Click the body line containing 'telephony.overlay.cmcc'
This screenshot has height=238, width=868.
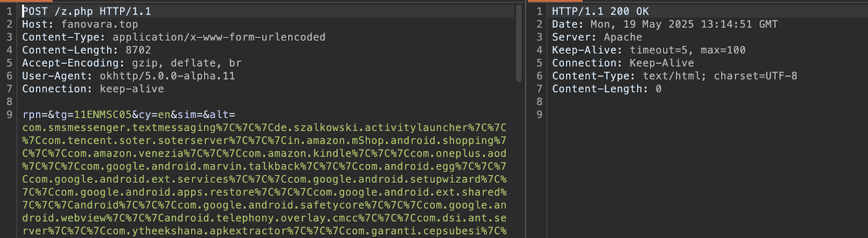(x=264, y=218)
